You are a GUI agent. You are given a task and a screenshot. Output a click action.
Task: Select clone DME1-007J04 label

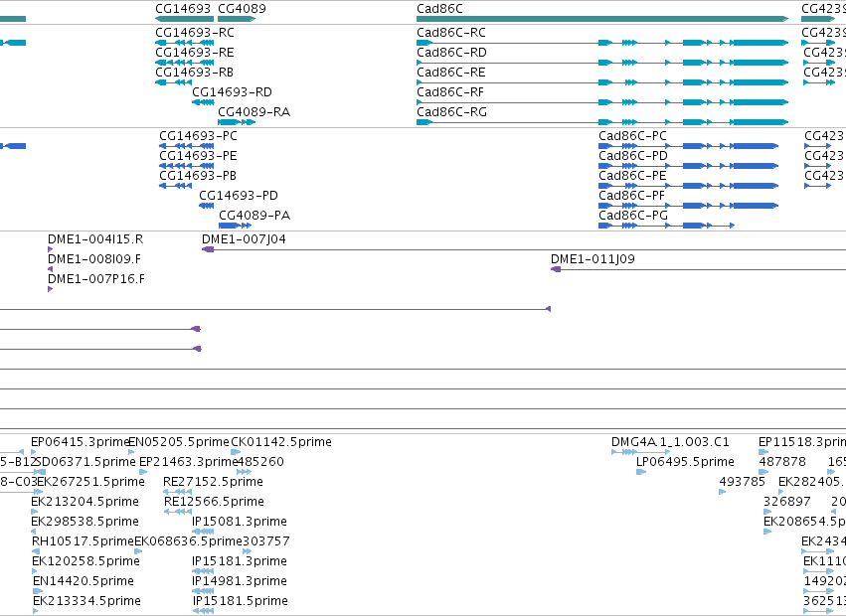point(244,239)
